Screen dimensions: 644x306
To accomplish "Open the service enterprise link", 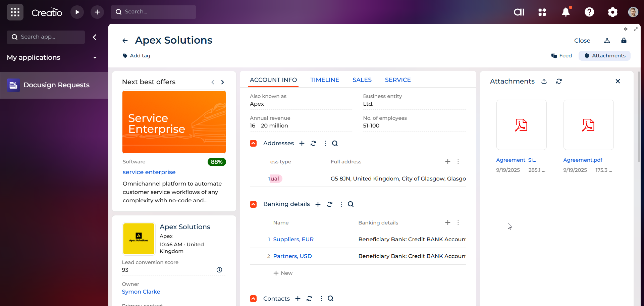I will coord(149,172).
